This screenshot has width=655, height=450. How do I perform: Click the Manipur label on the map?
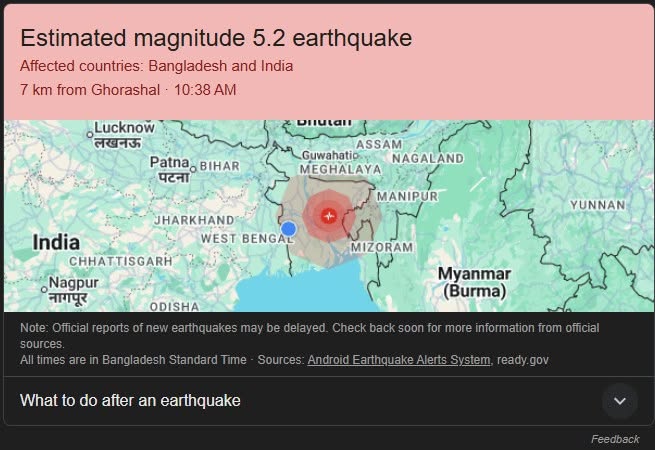point(408,196)
